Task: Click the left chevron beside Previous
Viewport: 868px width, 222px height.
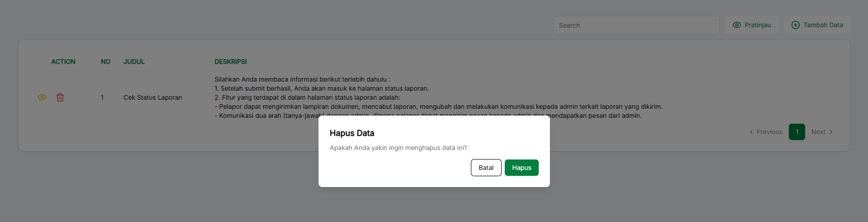Action: 751,132
